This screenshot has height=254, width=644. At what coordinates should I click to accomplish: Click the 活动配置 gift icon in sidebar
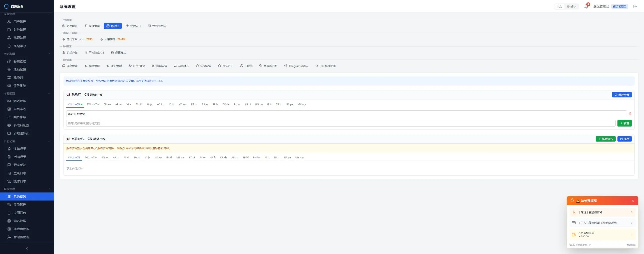tap(9, 69)
